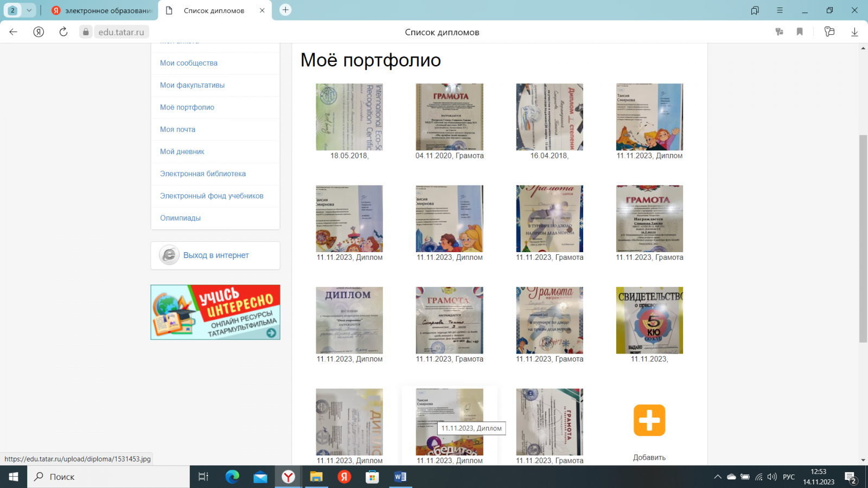This screenshot has width=868, height=488.
Task: Launch Microsoft Word from the taskbar
Action: click(400, 477)
